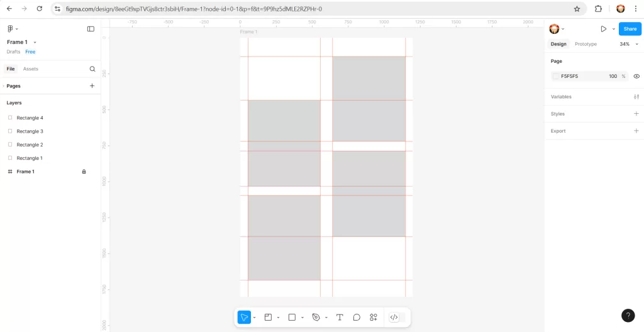644x332 pixels.
Task: Toggle page background visibility eye
Action: pyautogui.click(x=636, y=77)
